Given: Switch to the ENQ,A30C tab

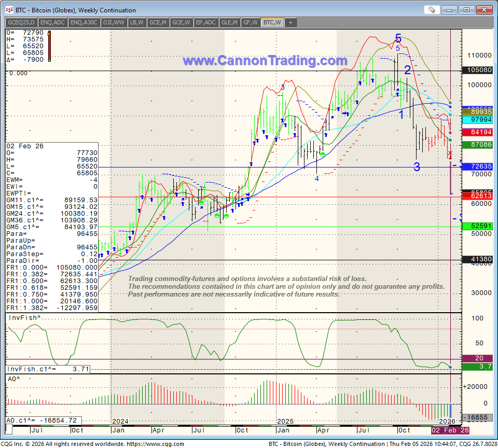Looking at the screenshot, I should pyautogui.click(x=84, y=22).
